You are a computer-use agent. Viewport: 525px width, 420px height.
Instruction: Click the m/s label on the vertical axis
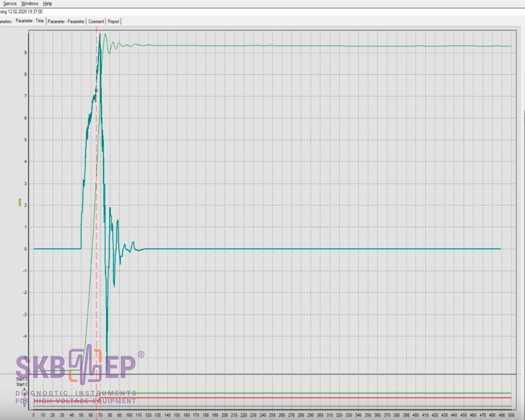click(20, 202)
